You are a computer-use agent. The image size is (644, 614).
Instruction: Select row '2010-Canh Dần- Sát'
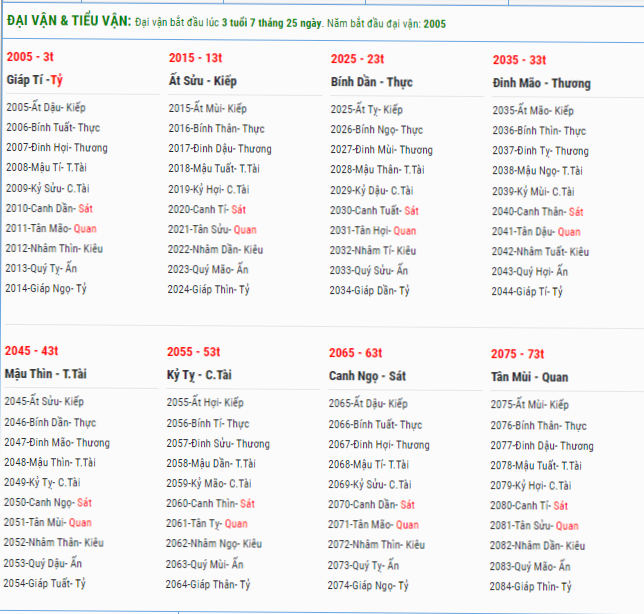pyautogui.click(x=49, y=208)
